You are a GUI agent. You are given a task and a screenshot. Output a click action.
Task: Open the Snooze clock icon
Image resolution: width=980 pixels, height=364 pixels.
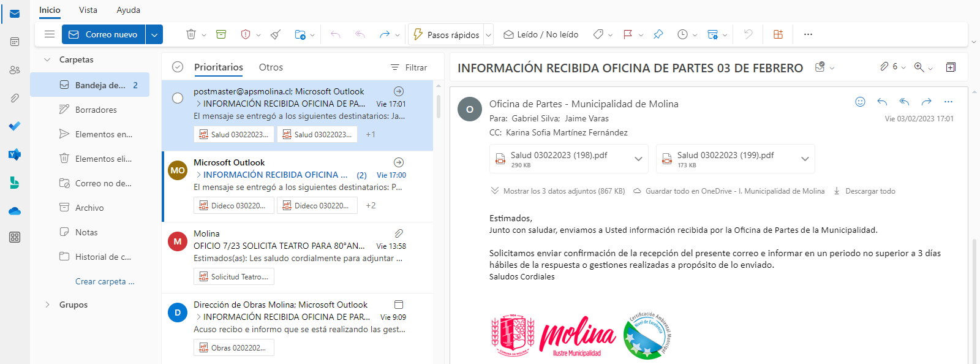(682, 35)
